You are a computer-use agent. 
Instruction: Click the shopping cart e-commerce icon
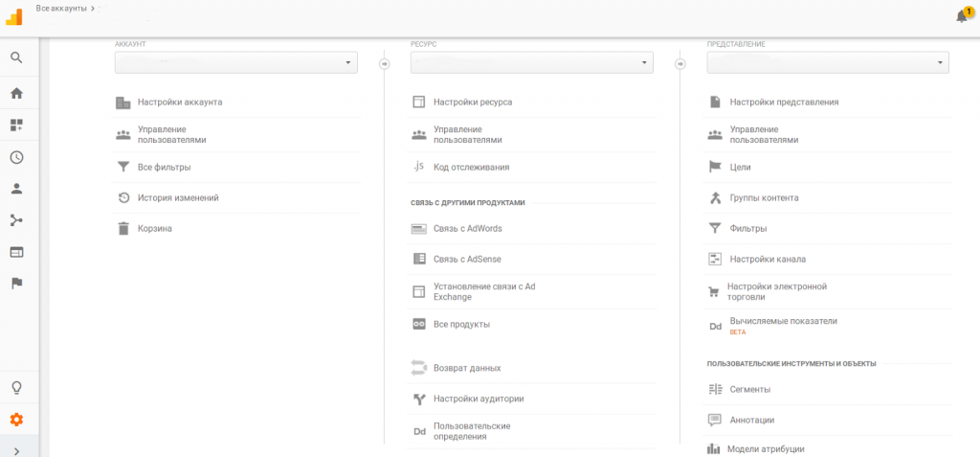click(x=714, y=291)
